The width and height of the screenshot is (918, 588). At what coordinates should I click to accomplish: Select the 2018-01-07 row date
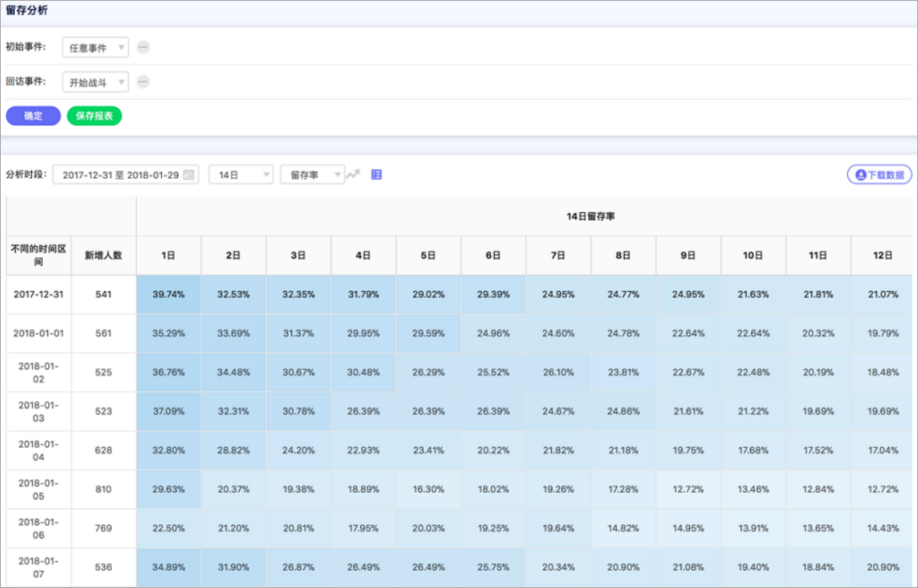[x=39, y=567]
